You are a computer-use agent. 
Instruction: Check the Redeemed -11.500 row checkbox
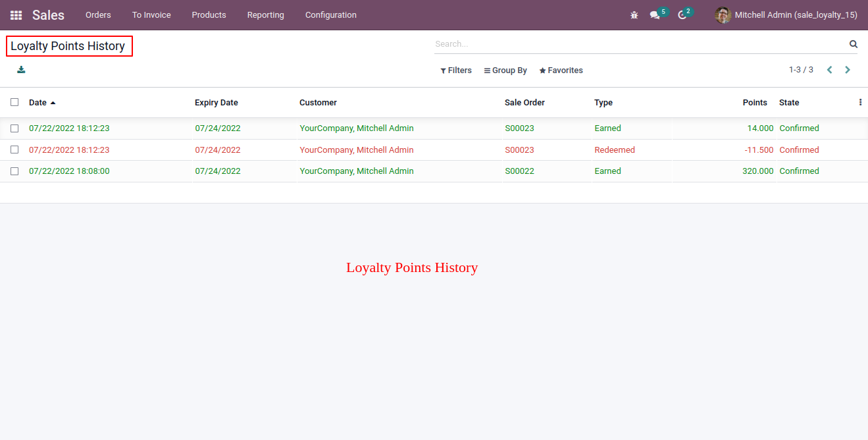(x=14, y=150)
